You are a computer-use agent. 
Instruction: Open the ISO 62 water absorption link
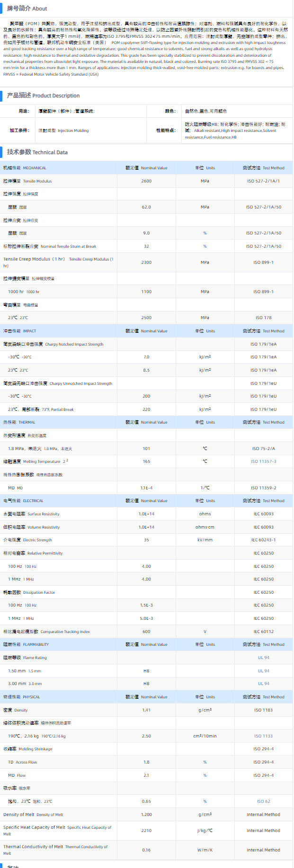click(263, 801)
